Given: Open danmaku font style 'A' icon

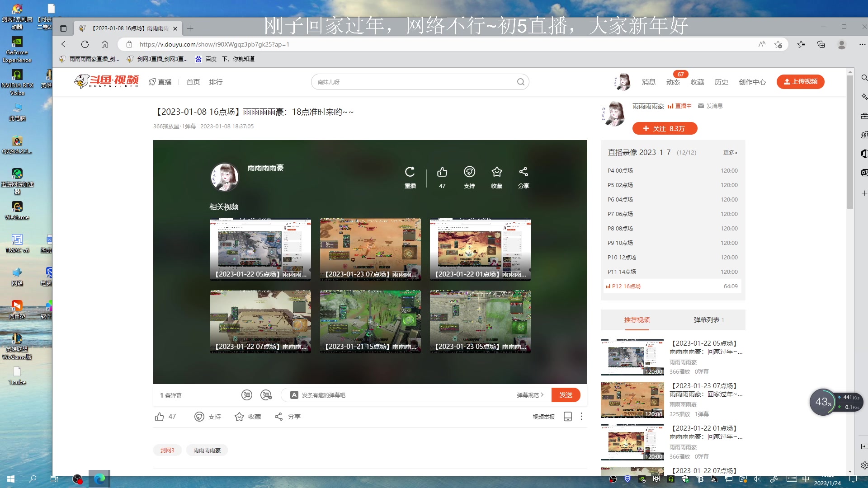Looking at the screenshot, I should coord(294,395).
